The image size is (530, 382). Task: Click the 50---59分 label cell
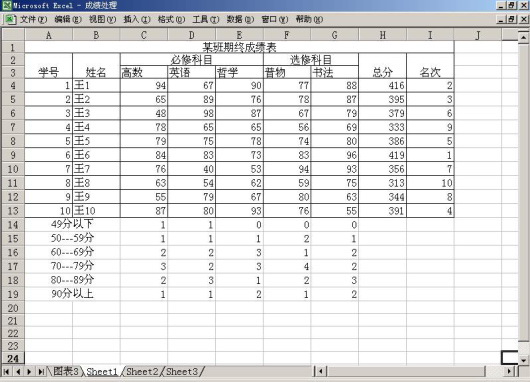(x=72, y=238)
